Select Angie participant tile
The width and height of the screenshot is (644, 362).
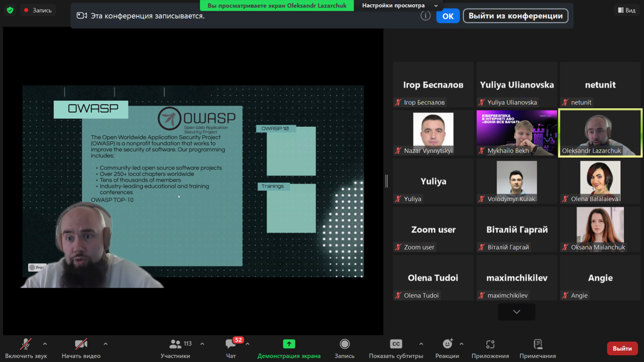point(600,278)
